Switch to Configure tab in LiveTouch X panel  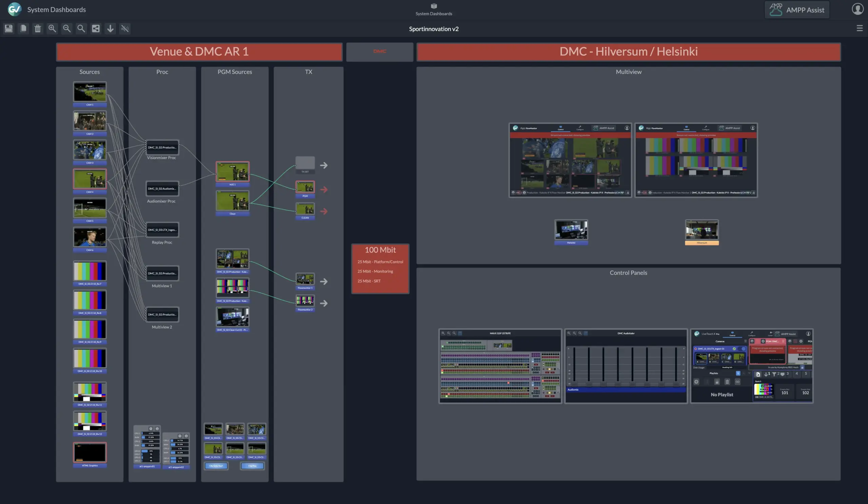752,334
